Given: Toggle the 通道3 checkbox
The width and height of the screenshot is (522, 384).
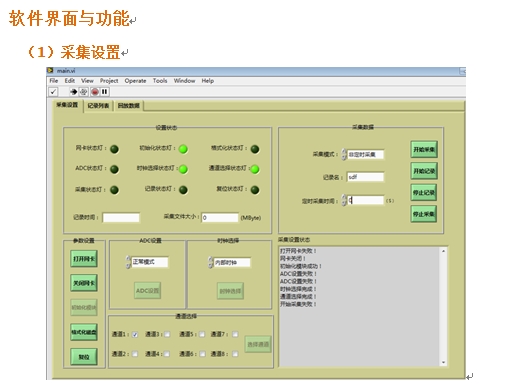Looking at the screenshot, I should pyautogui.click(x=167, y=334).
